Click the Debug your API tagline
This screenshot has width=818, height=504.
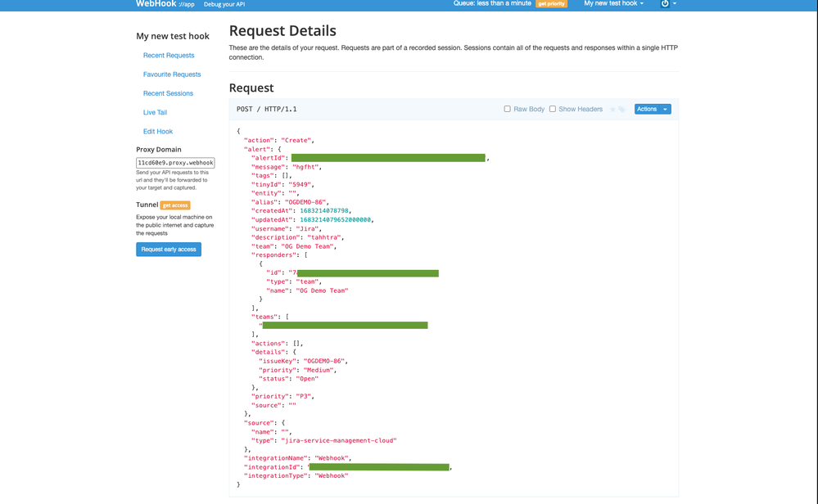coord(224,4)
